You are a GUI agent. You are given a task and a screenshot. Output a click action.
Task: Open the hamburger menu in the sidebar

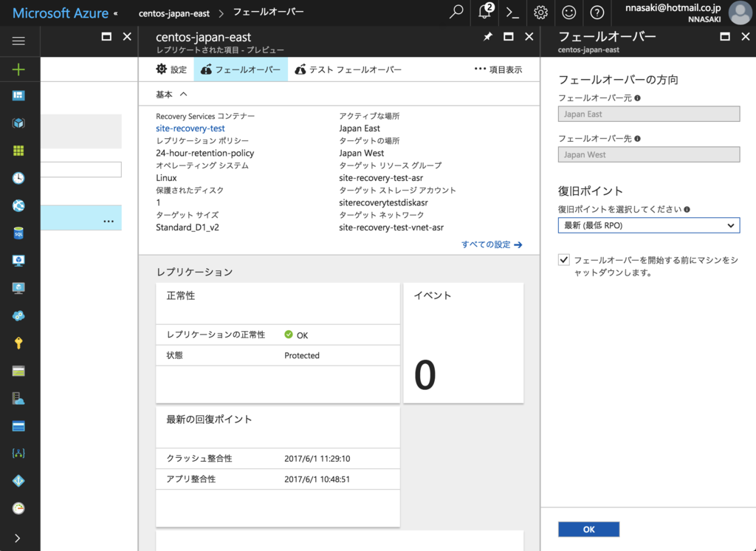pyautogui.click(x=18, y=41)
